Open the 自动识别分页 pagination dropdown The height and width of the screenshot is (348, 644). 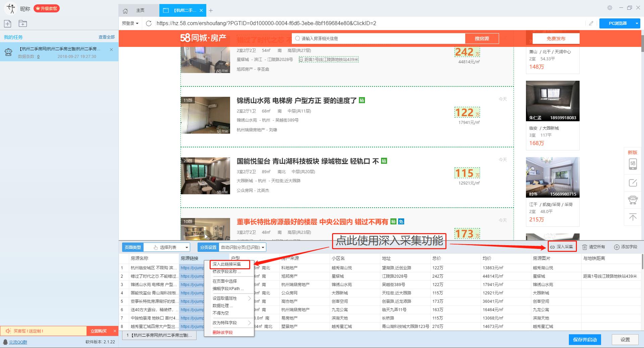tap(243, 248)
